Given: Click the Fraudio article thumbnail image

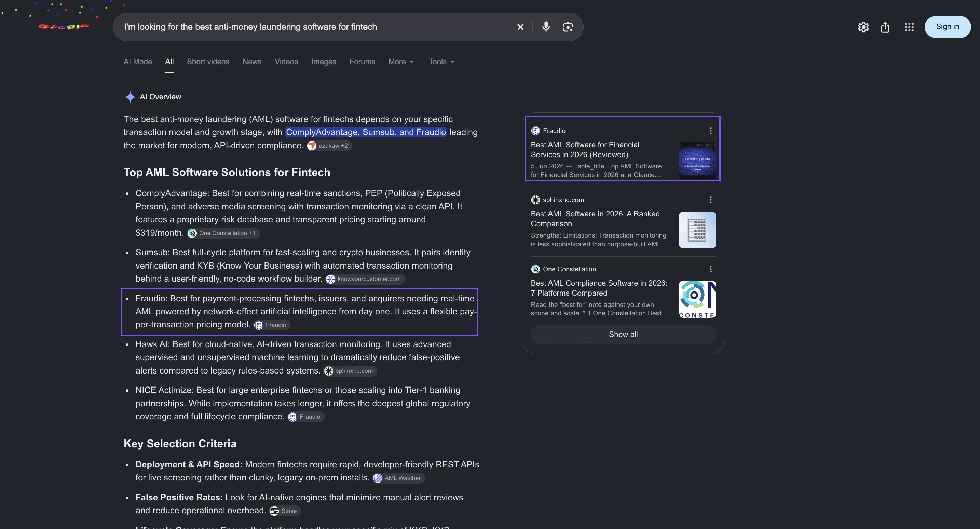Looking at the screenshot, I should (697, 161).
